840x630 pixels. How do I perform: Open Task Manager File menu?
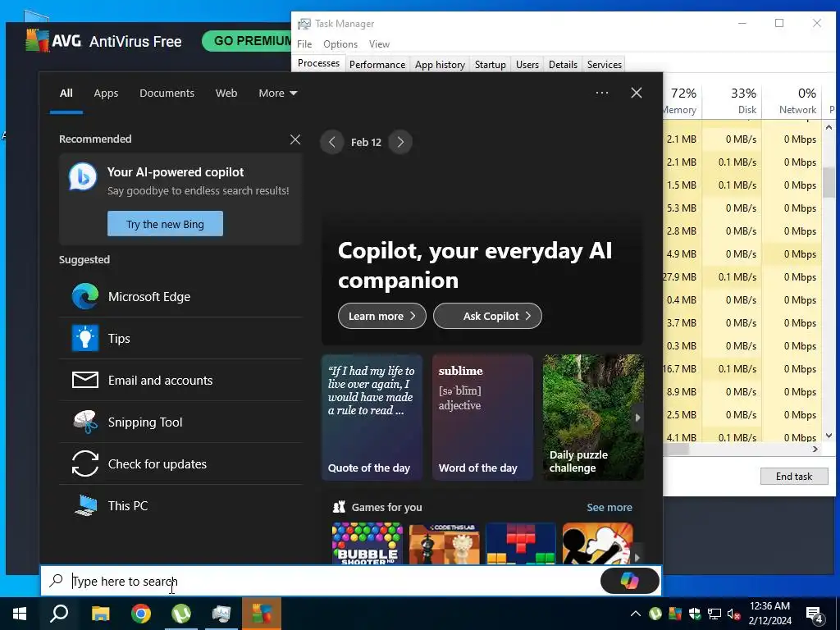coord(304,44)
